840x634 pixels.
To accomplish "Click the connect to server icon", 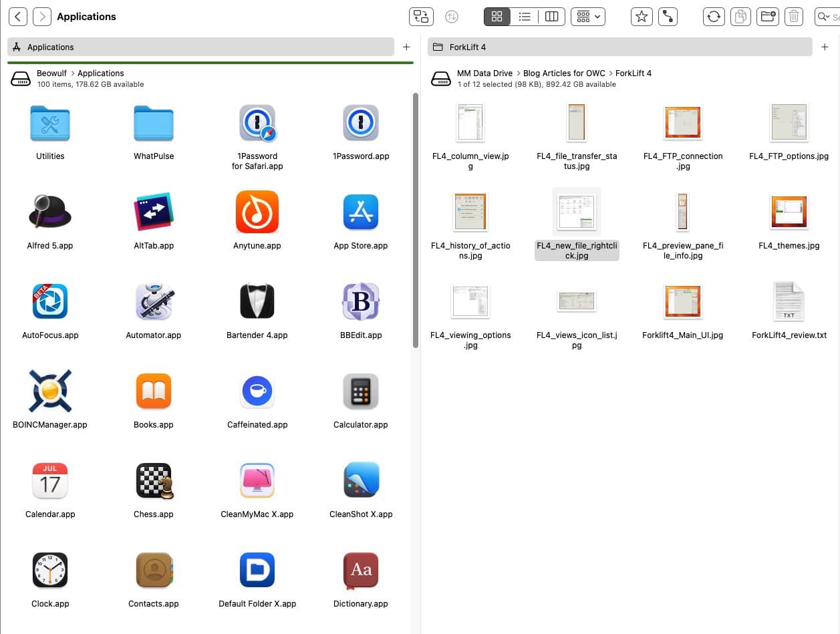I will click(x=668, y=17).
